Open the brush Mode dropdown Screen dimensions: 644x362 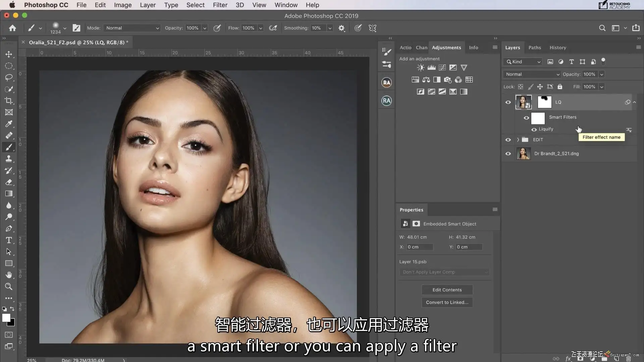tap(132, 28)
